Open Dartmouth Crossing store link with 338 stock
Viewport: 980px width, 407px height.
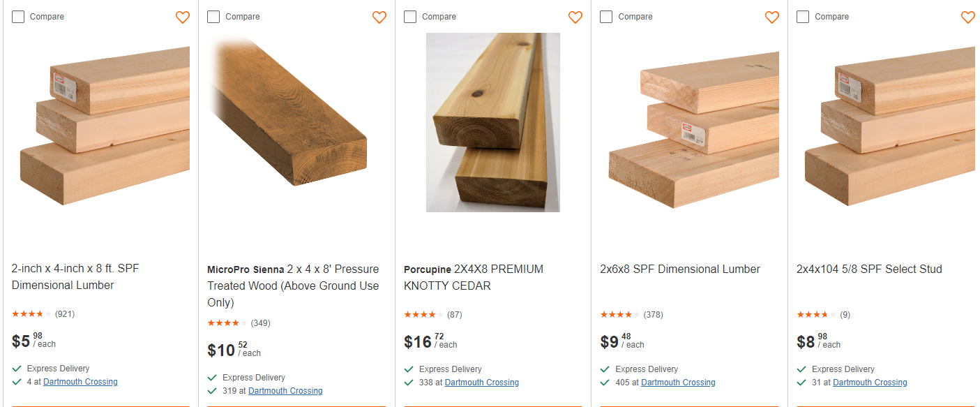point(482,383)
